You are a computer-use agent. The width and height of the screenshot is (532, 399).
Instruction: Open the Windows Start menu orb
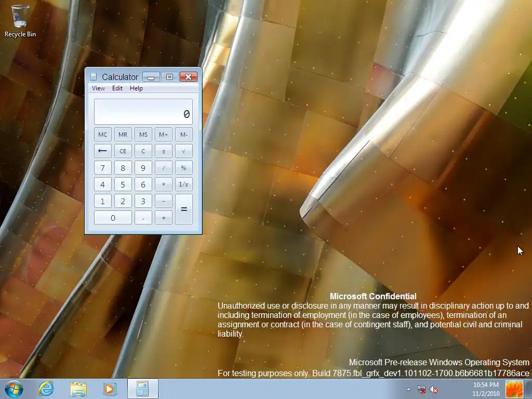[x=14, y=389]
